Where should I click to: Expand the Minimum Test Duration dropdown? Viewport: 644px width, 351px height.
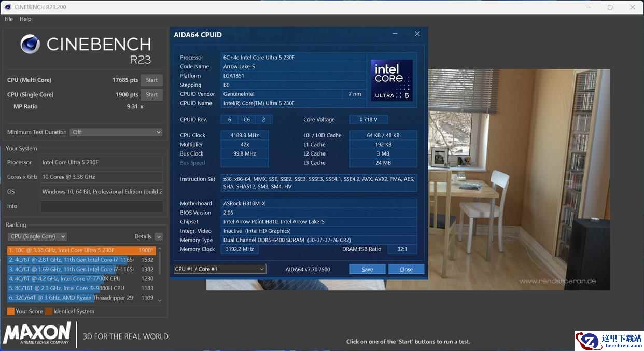[116, 132]
